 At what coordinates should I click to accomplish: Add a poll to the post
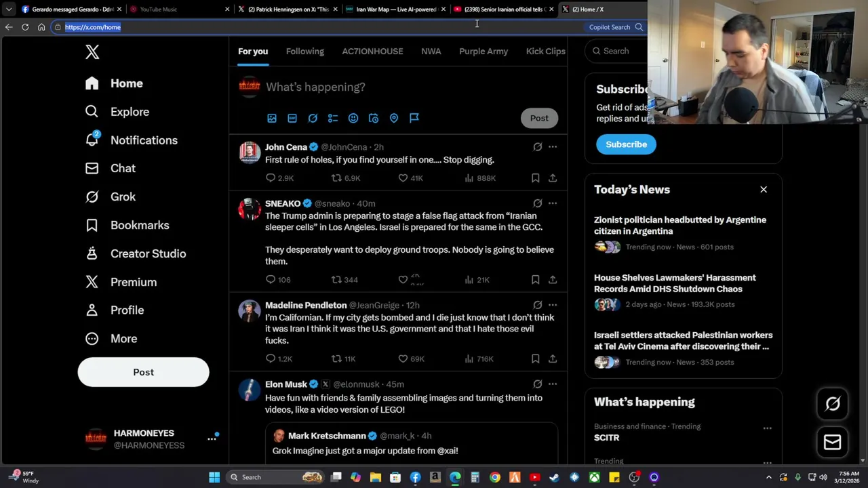[x=333, y=118]
